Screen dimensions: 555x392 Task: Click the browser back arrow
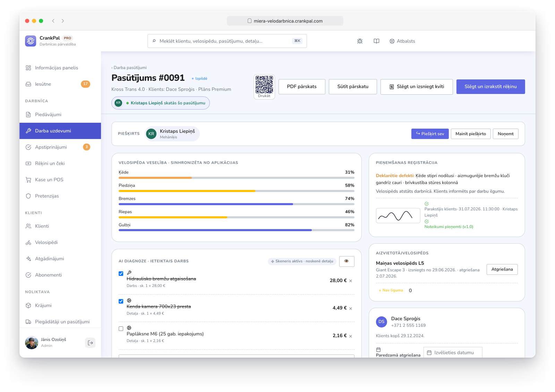pyautogui.click(x=53, y=21)
